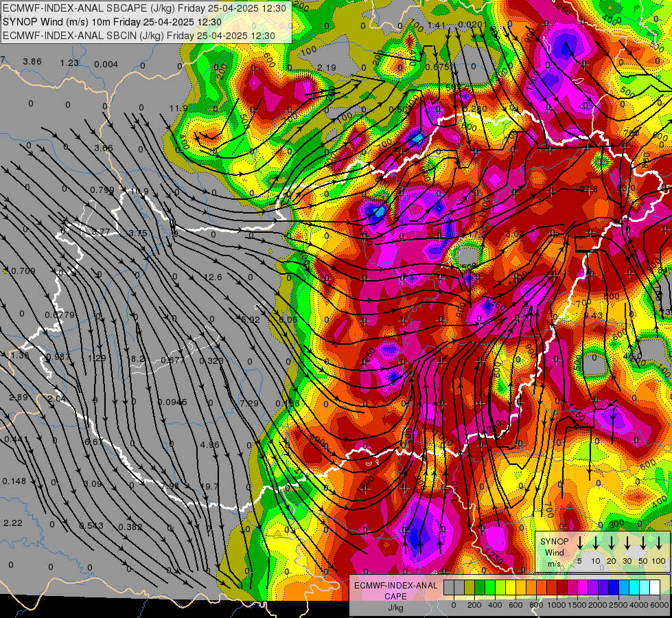This screenshot has height=618, width=672.
Task: Click the 12.6 station value on map
Action: pyautogui.click(x=213, y=277)
